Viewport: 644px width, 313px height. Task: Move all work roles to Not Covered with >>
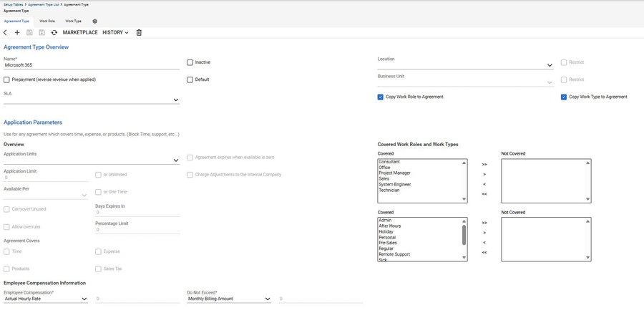click(484, 165)
